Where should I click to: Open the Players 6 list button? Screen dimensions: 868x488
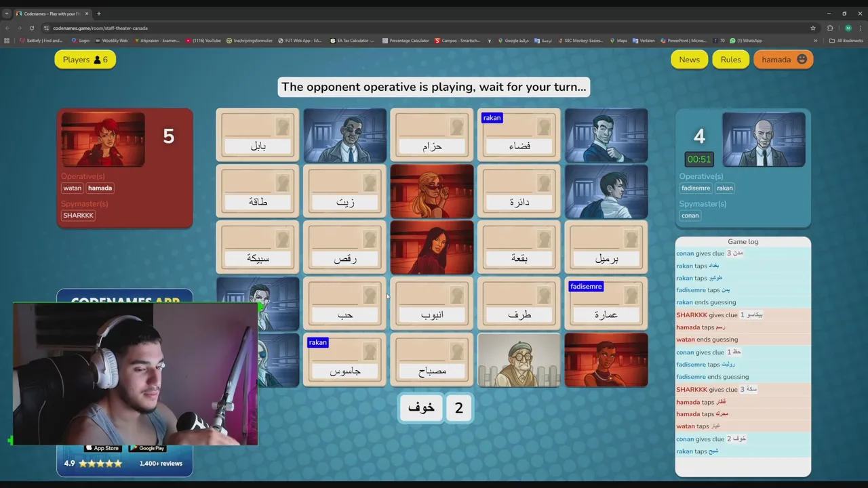tap(85, 60)
